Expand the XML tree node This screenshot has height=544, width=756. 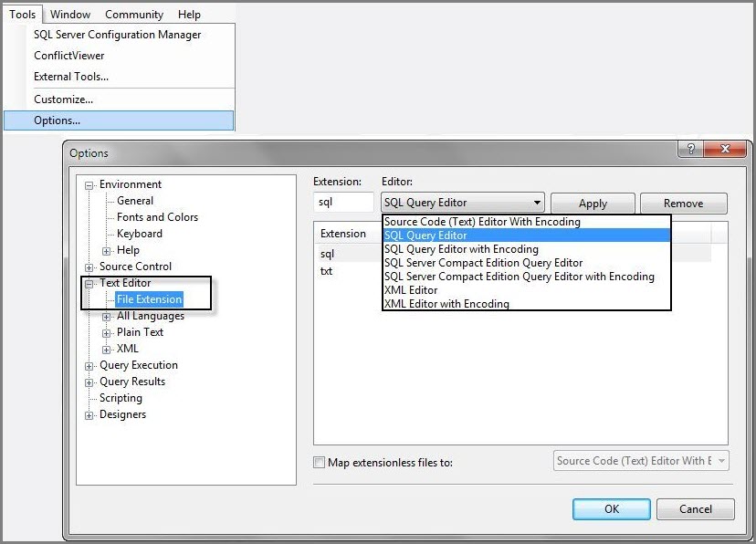106,350
